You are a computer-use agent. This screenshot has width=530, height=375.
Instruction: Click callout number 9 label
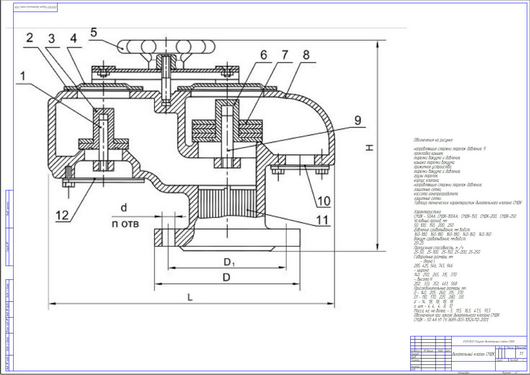pos(358,120)
